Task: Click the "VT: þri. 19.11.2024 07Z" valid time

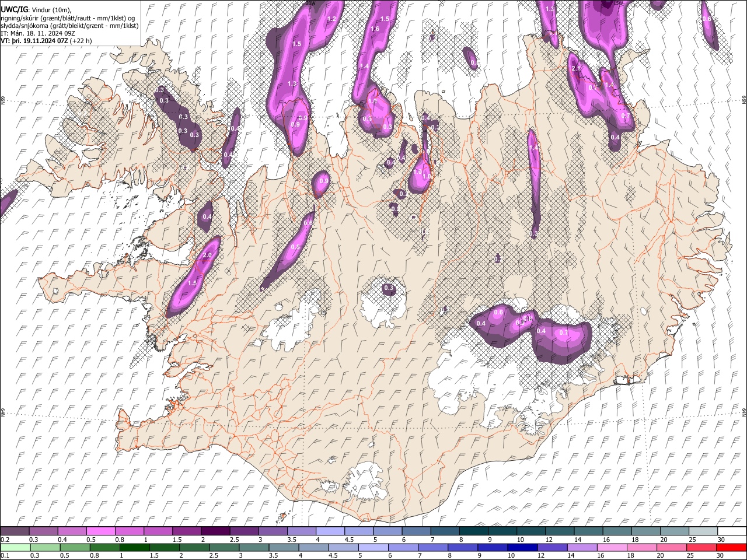Action: pyautogui.click(x=34, y=41)
